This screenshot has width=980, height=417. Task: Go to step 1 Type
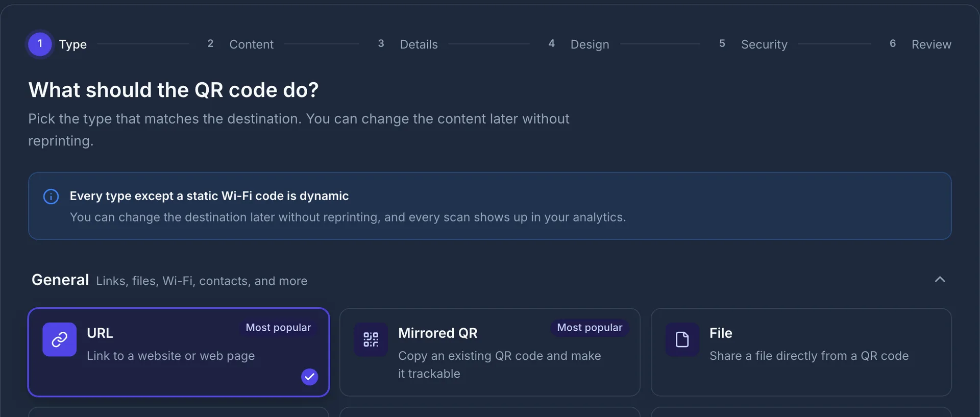pyautogui.click(x=57, y=44)
